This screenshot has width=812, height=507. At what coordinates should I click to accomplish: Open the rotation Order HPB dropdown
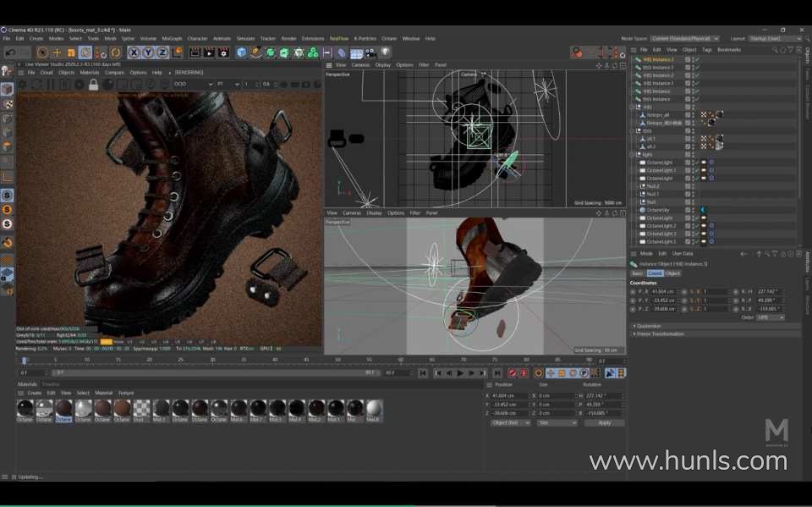[770, 317]
